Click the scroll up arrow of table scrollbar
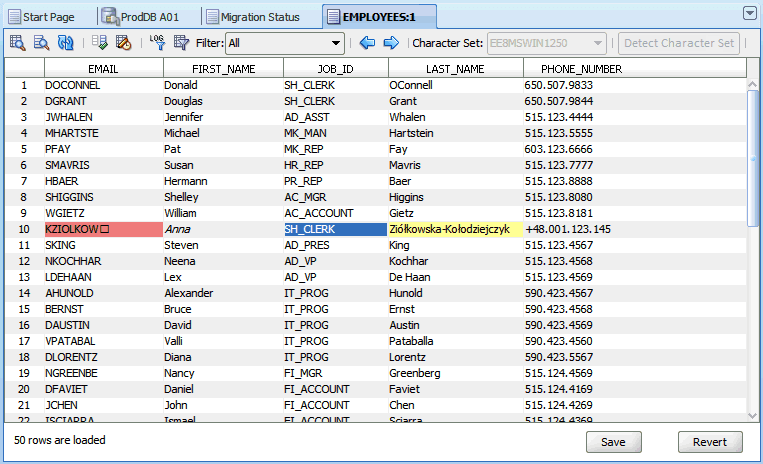This screenshot has height=464, width=763. click(753, 85)
